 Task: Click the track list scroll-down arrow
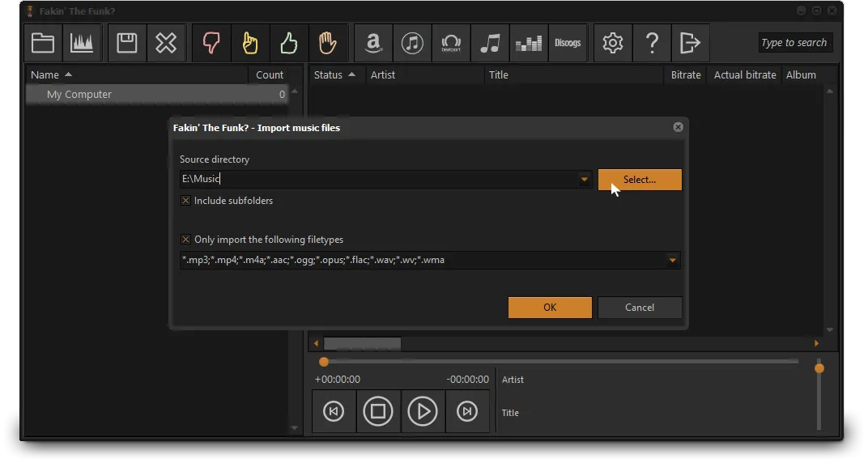click(830, 329)
